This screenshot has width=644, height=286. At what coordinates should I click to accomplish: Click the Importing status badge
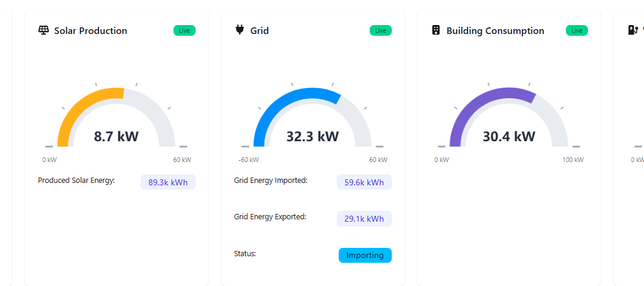365,255
